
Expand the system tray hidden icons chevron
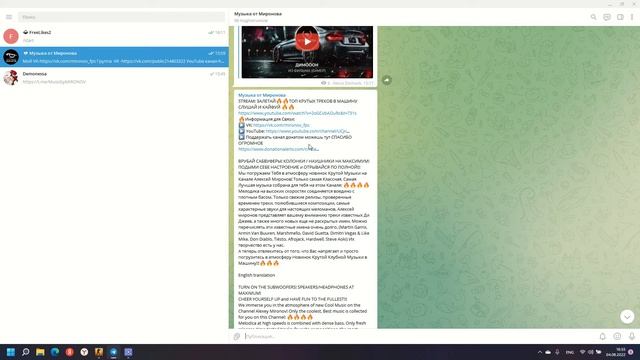pyautogui.click(x=540, y=352)
